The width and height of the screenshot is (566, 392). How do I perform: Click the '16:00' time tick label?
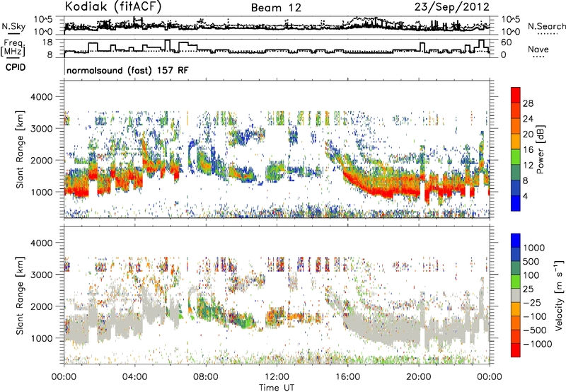[347, 377]
